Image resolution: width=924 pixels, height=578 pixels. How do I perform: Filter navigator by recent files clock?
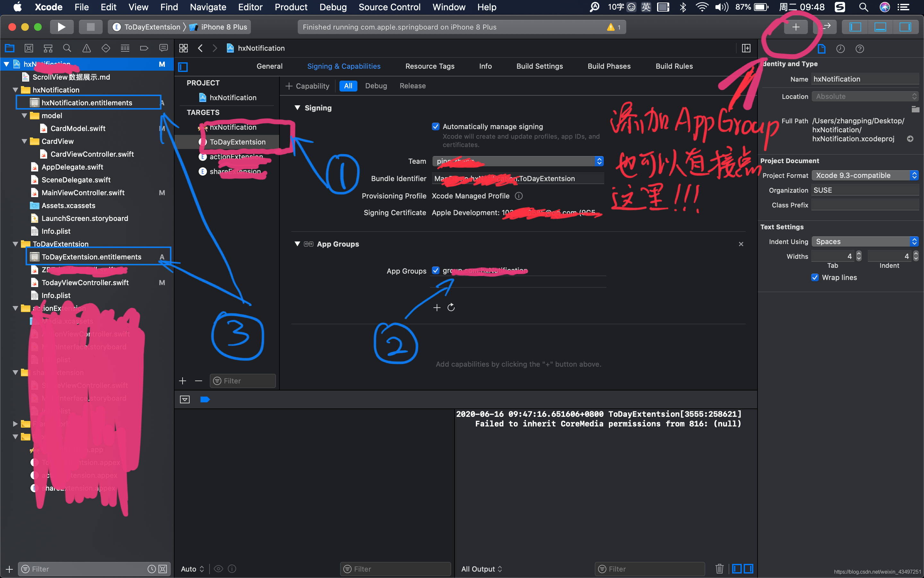tap(151, 569)
